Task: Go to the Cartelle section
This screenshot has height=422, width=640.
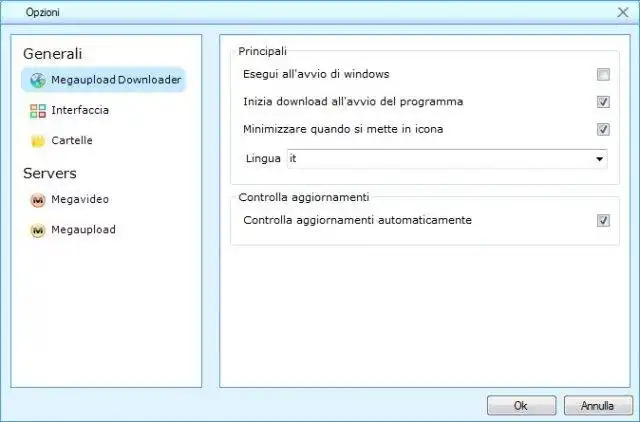Action: (x=72, y=140)
